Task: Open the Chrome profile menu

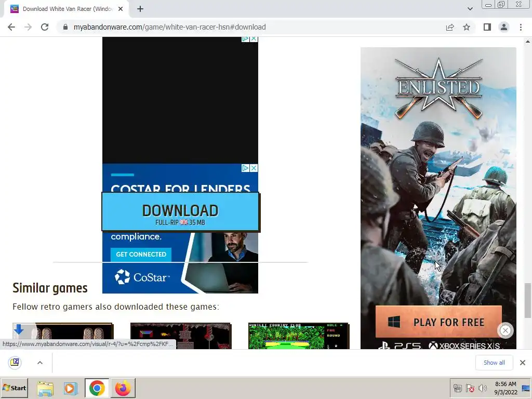Action: pyautogui.click(x=504, y=27)
